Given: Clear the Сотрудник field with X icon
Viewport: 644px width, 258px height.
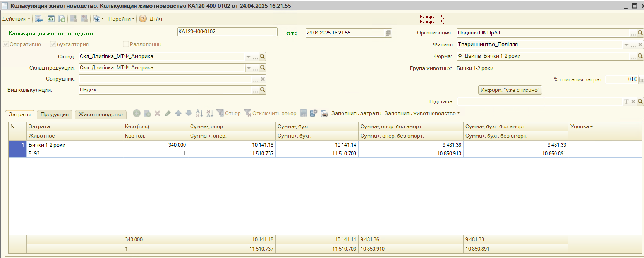Looking at the screenshot, I should tap(263, 79).
